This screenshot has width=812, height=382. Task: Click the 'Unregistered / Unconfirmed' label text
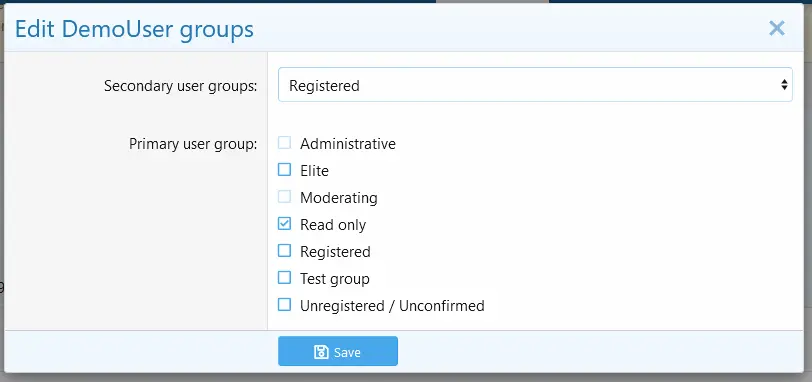click(392, 306)
